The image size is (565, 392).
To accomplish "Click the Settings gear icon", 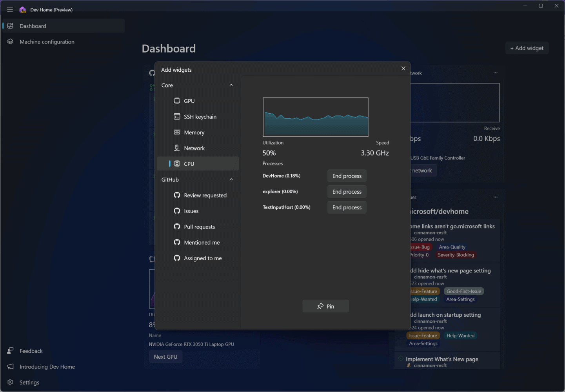I will (11, 382).
